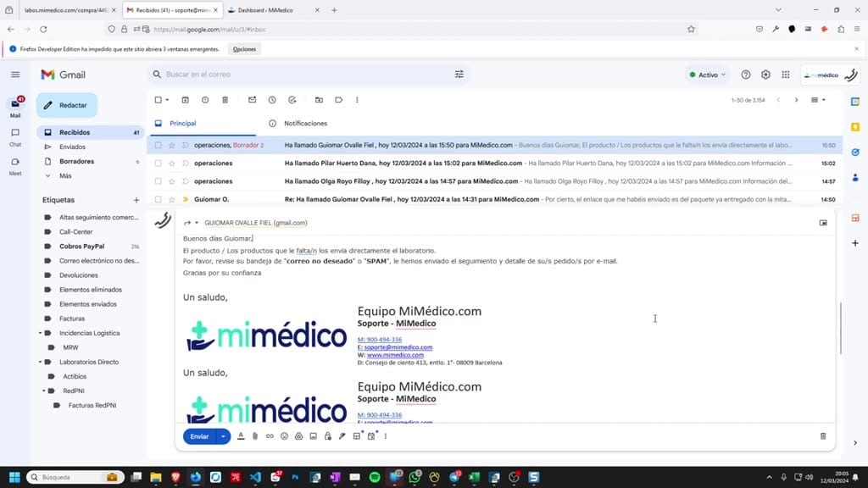Open the Facturas RedPNI label
The width and height of the screenshot is (868, 488).
tap(92, 405)
